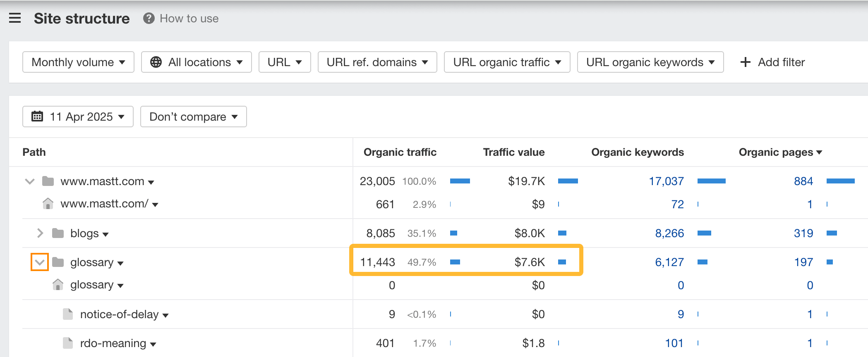868x357 pixels.
Task: Click the Organic traffic column header
Action: click(400, 152)
